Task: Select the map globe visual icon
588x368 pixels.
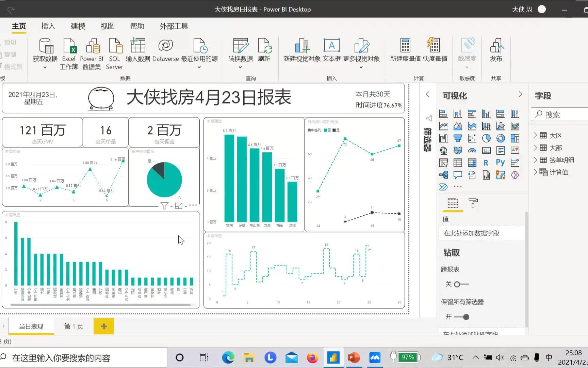Action: pyautogui.click(x=443, y=150)
